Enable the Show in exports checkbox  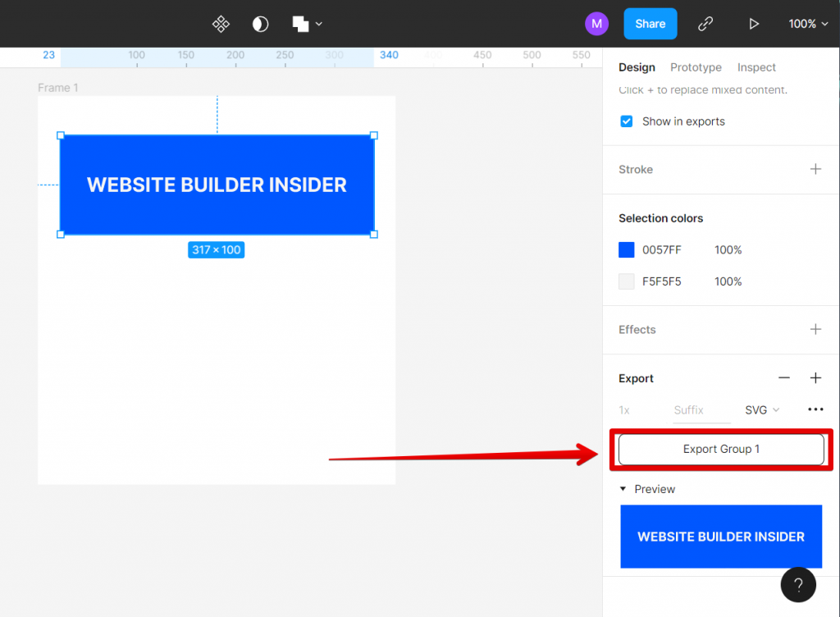(x=626, y=121)
